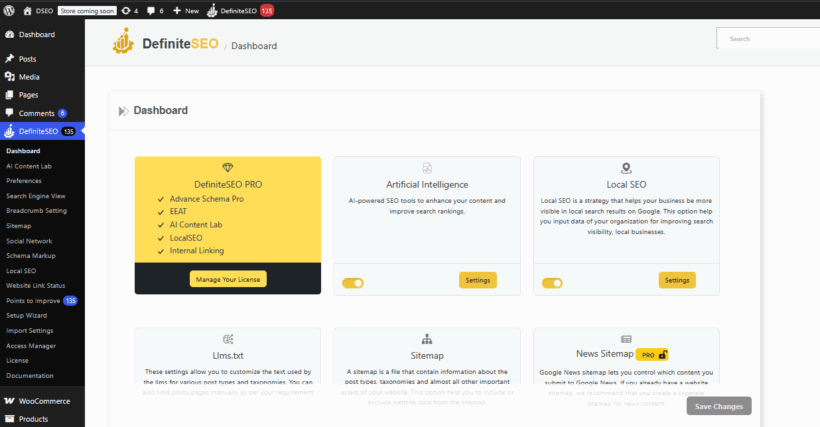Click the Sitemap hierarchy icon
This screenshot has width=820, height=427.
(x=427, y=339)
